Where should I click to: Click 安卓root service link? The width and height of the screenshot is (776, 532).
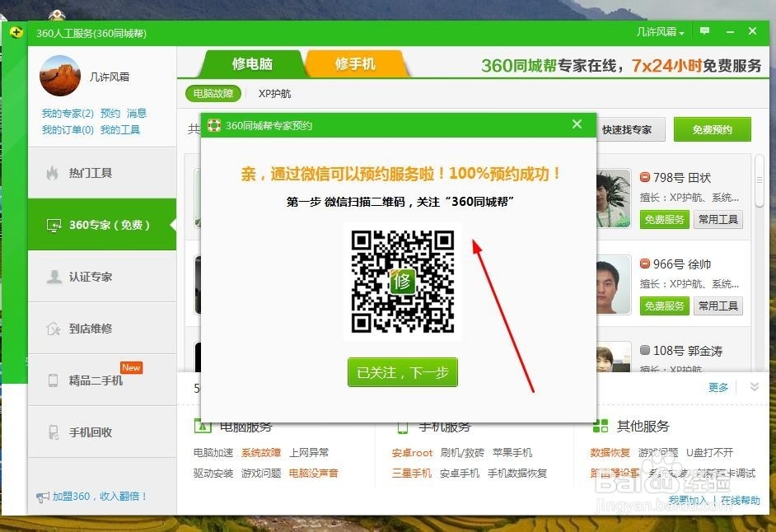coord(412,453)
